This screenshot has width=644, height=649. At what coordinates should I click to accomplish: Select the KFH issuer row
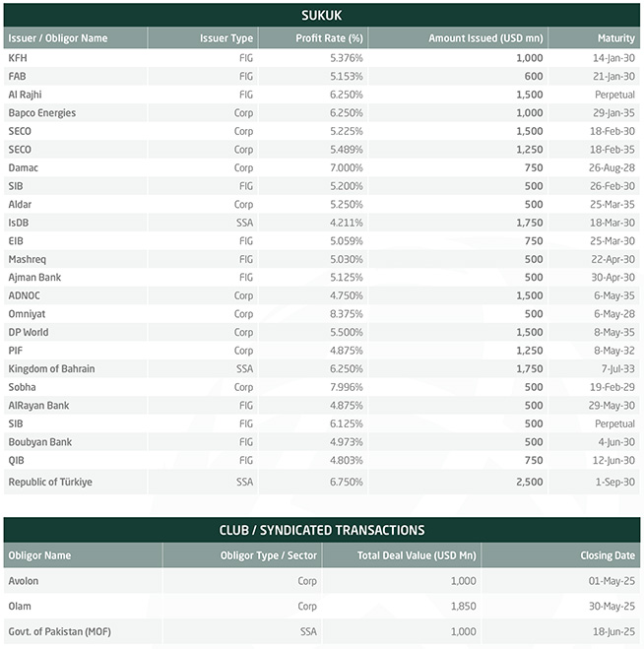(x=322, y=58)
